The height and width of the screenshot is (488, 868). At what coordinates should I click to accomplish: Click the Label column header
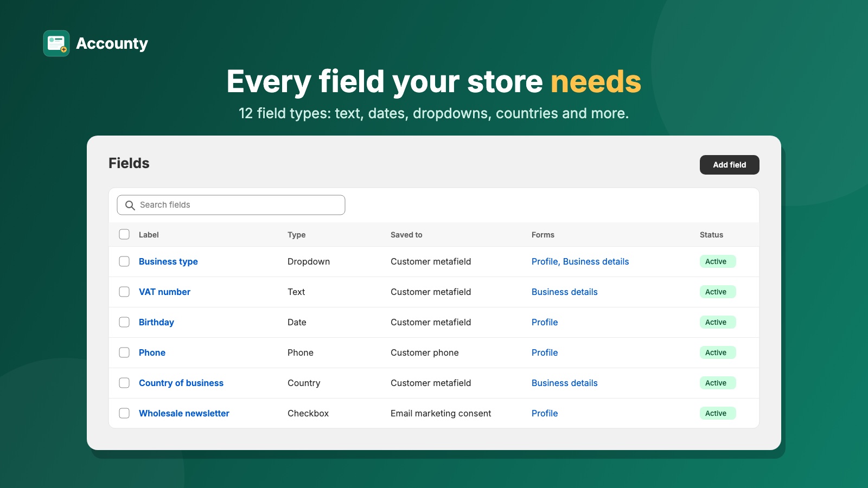tap(149, 235)
